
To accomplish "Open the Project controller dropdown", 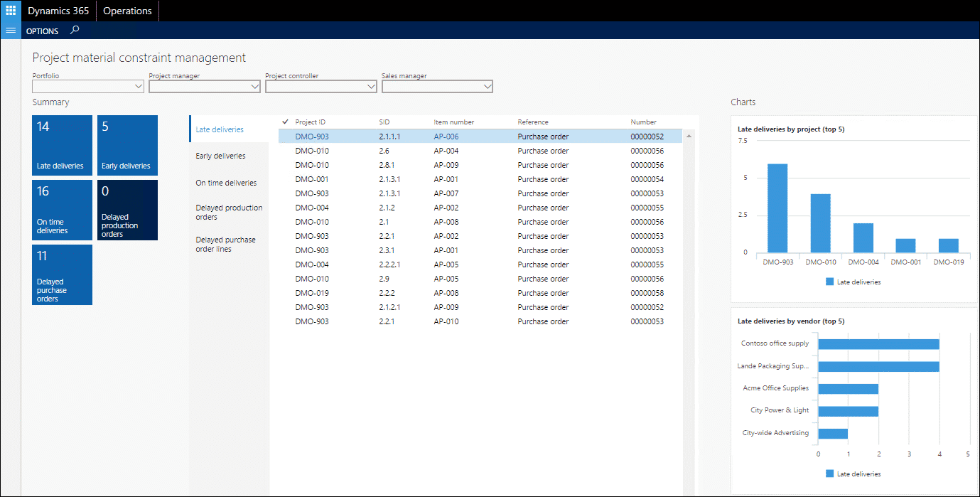I will (371, 87).
